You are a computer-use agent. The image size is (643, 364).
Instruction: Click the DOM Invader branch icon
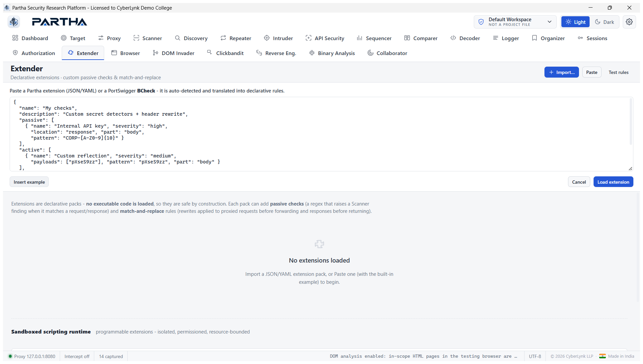point(156,53)
